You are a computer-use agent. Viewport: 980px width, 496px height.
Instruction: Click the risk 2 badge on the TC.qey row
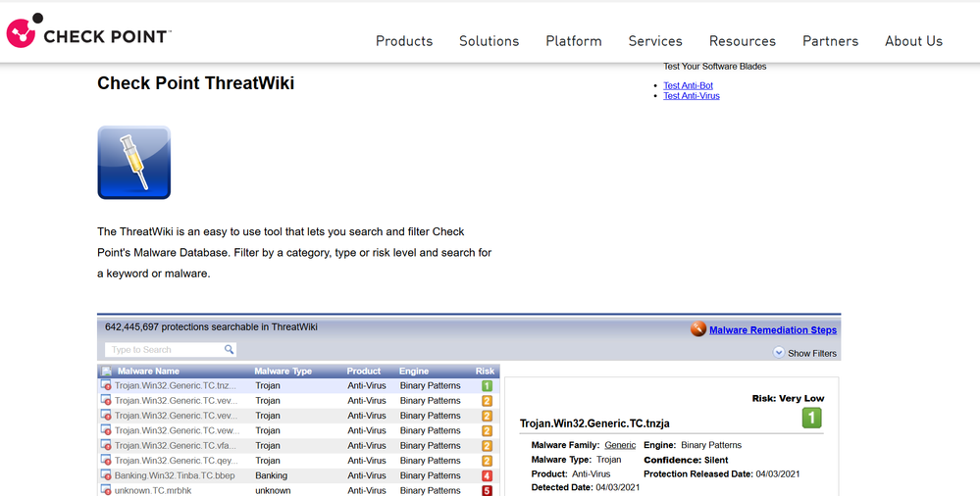pyautogui.click(x=487, y=461)
